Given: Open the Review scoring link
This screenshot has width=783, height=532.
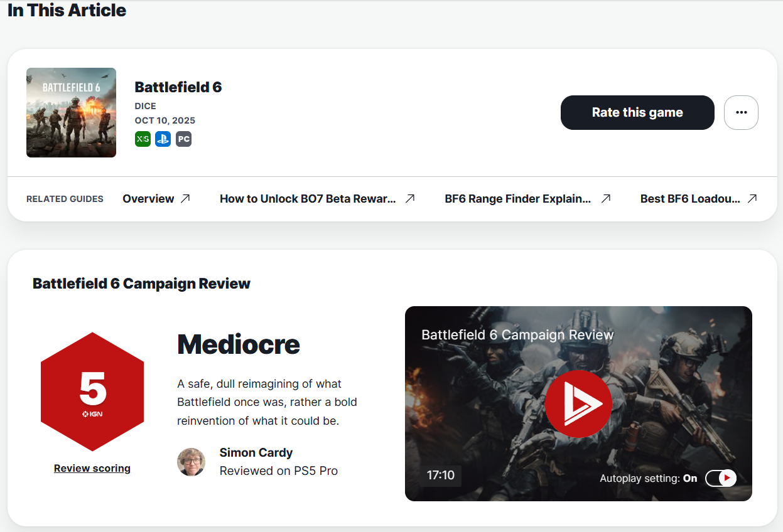Looking at the screenshot, I should [92, 468].
